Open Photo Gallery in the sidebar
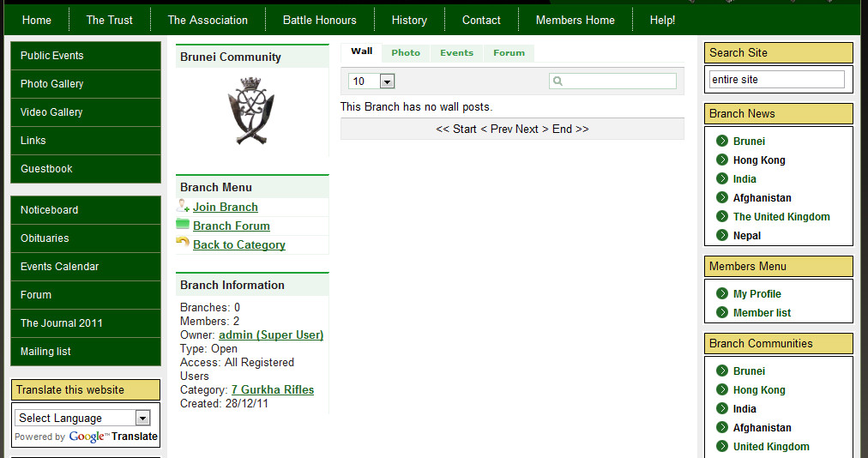Viewport: 868px width, 458px height. pos(86,84)
